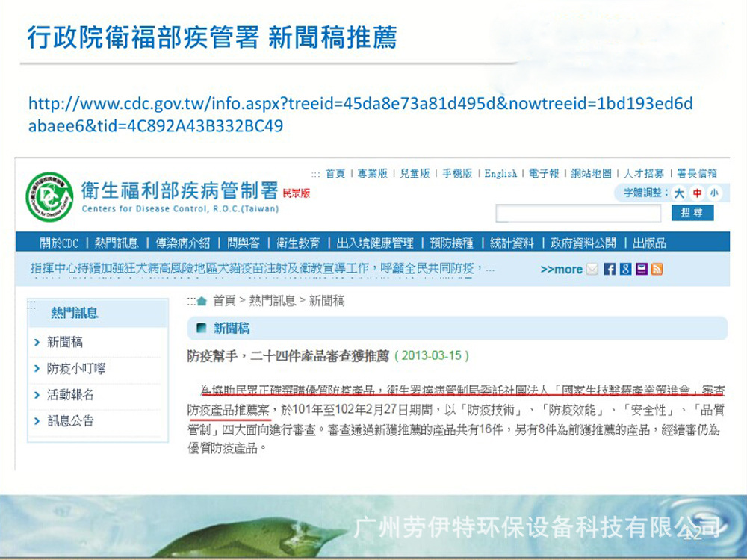Set font size to small (小)
This screenshot has width=747, height=560.
pyautogui.click(x=715, y=193)
